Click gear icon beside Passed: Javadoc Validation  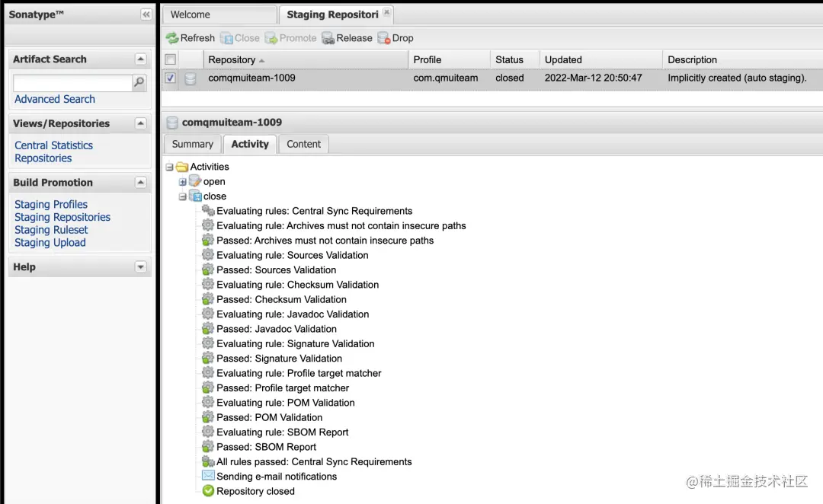click(208, 329)
